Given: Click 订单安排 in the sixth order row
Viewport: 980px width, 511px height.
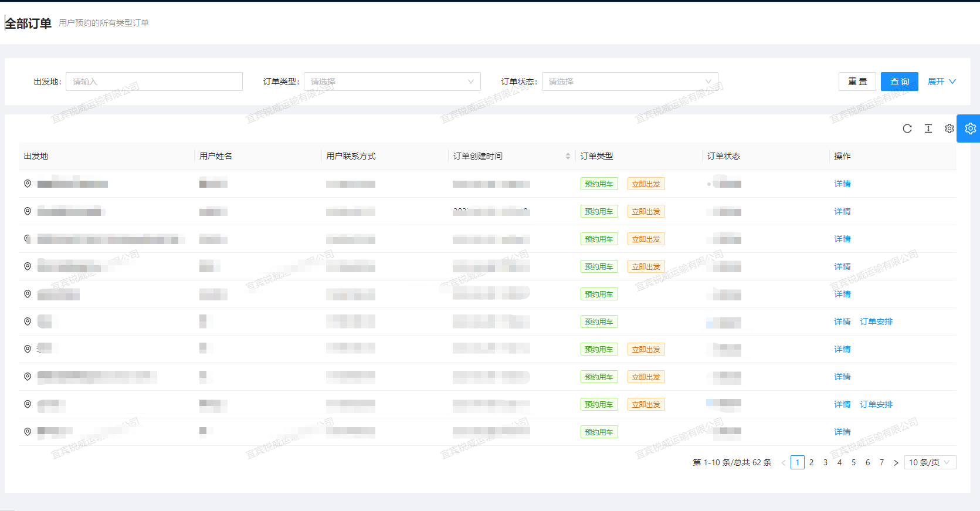Looking at the screenshot, I should tap(876, 322).
